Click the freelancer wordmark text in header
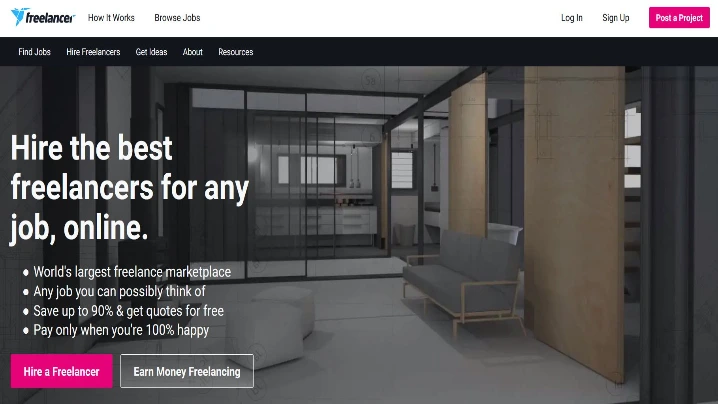The height and width of the screenshot is (404, 718). (x=50, y=18)
